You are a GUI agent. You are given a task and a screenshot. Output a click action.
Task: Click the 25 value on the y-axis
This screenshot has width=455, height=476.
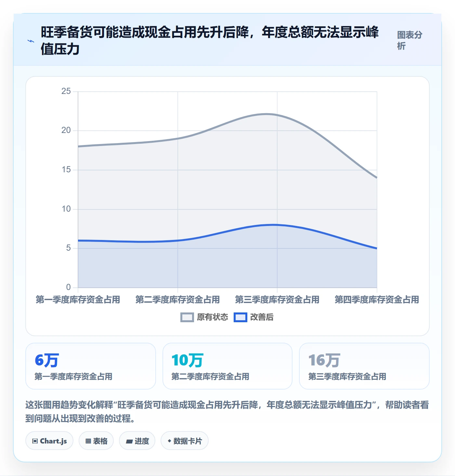[66, 91]
